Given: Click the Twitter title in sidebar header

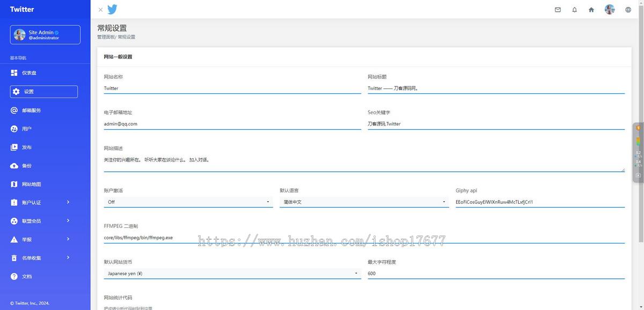Looking at the screenshot, I should point(22,9).
